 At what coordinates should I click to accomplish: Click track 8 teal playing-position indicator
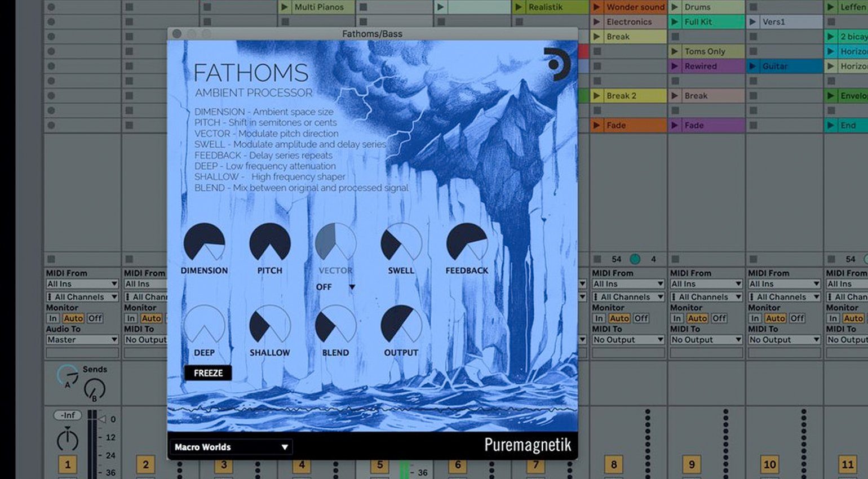[635, 259]
